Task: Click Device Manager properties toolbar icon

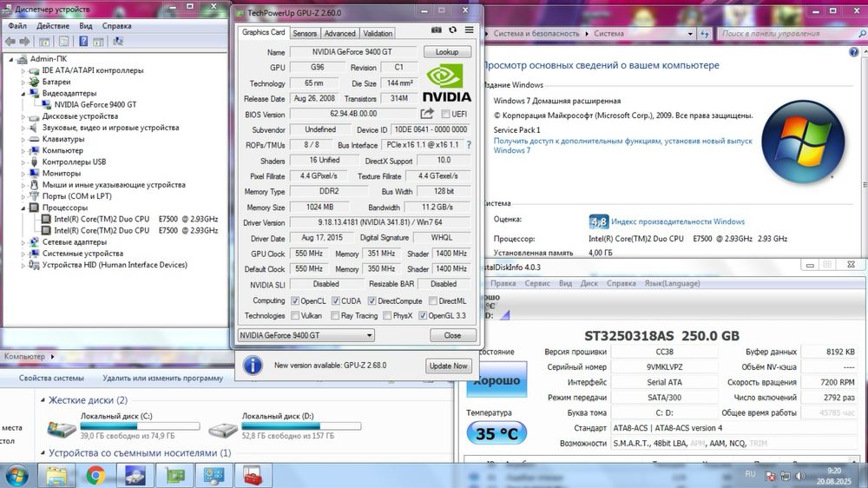Action: [63, 42]
